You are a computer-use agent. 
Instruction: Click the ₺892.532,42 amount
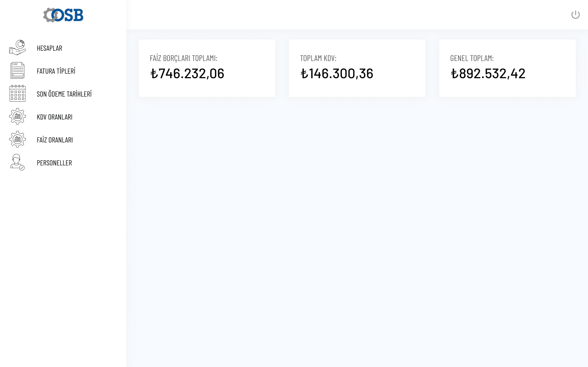(488, 74)
